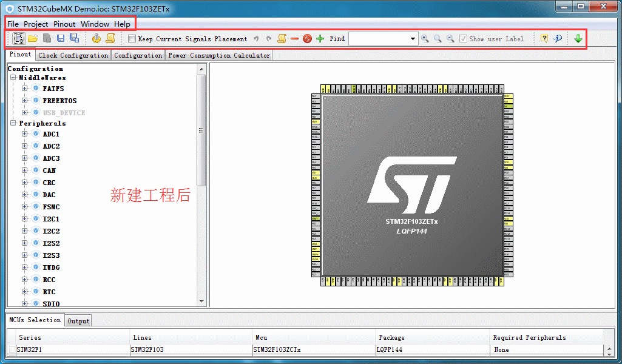Click the middle best-fit magnifier icon
Image resolution: width=622 pixels, height=364 pixels.
point(438,38)
